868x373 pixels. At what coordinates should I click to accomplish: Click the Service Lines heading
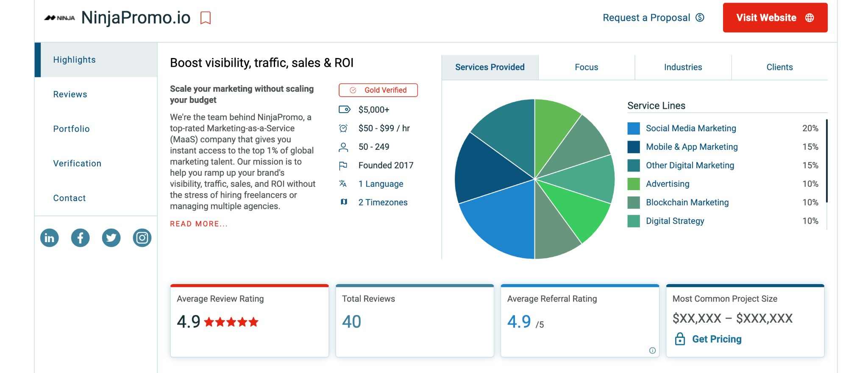pyautogui.click(x=656, y=105)
